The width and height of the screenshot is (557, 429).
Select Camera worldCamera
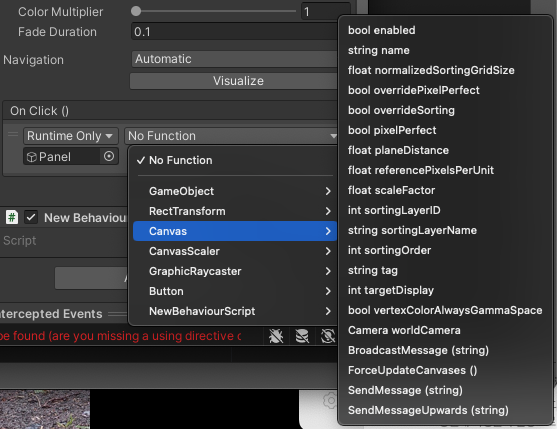coord(445,330)
